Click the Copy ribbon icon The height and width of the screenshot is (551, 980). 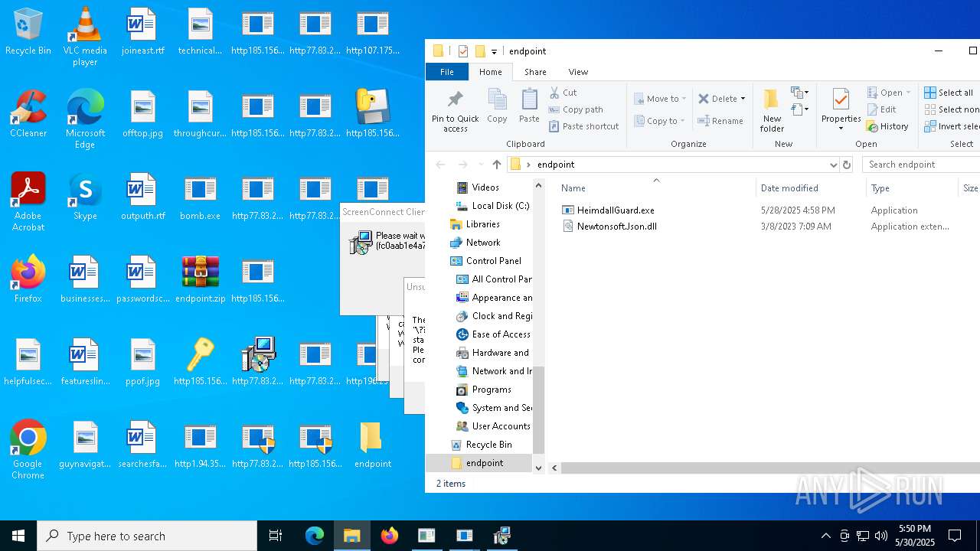pyautogui.click(x=497, y=106)
